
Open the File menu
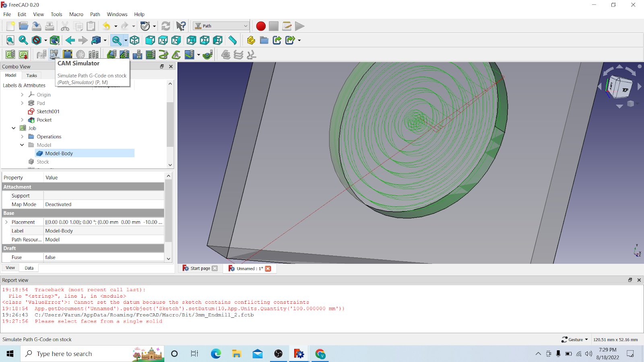pos(7,14)
